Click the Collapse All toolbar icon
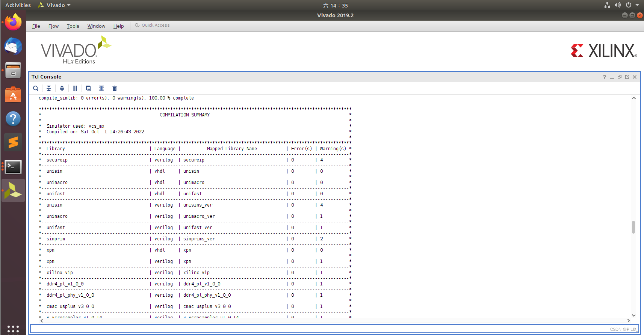 [x=49, y=88]
